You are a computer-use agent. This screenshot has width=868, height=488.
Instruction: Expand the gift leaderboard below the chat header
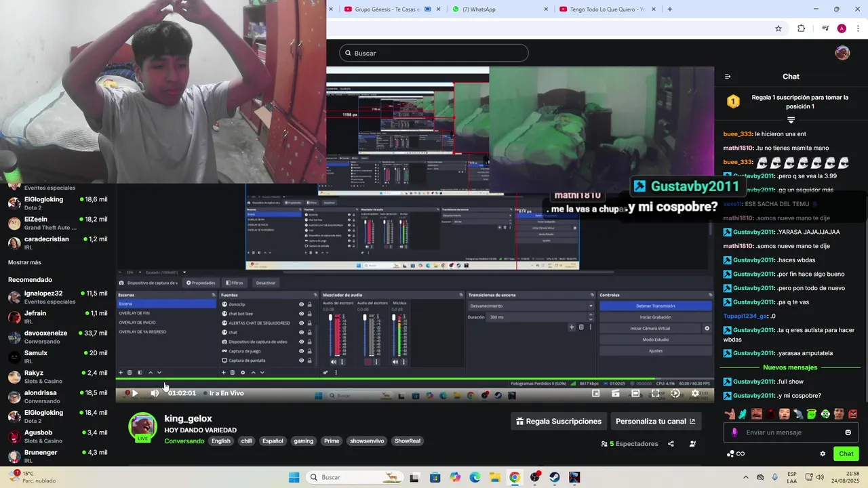click(791, 120)
